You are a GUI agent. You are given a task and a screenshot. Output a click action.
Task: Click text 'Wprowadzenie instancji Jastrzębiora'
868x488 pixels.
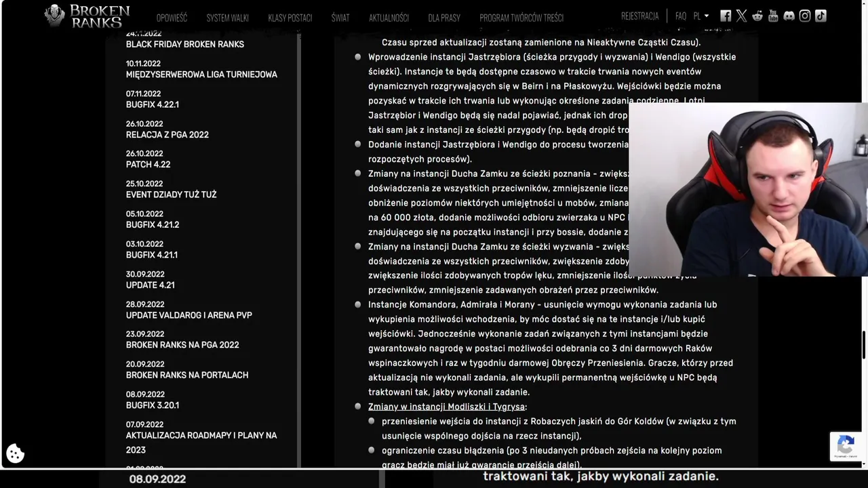(445, 57)
